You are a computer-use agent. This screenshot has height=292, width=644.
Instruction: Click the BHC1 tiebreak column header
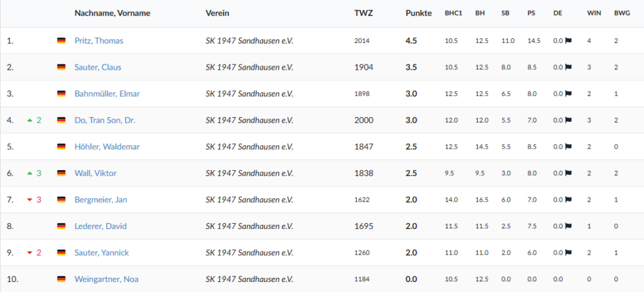pyautogui.click(x=453, y=13)
